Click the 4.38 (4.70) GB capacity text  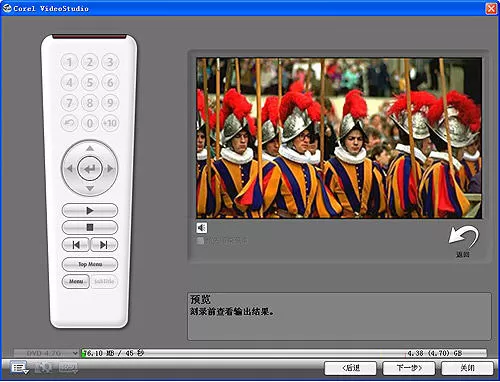[435, 353]
